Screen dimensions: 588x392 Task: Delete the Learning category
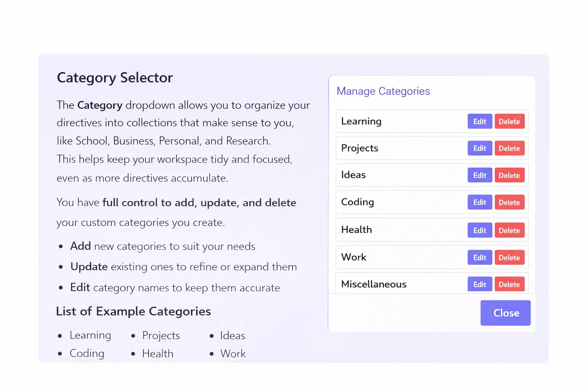(509, 121)
